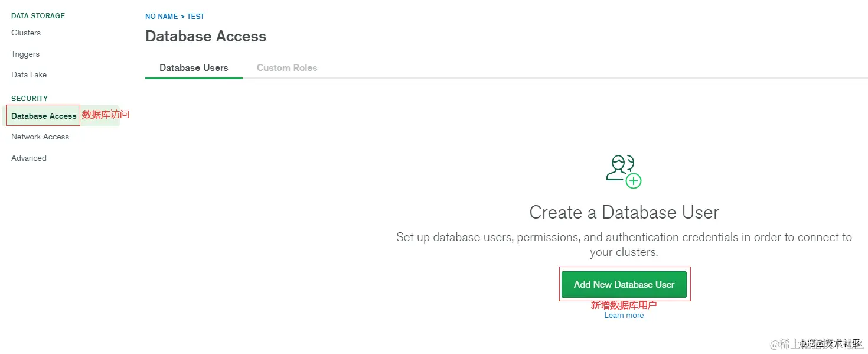Switch to the Database Users tab

coord(194,68)
